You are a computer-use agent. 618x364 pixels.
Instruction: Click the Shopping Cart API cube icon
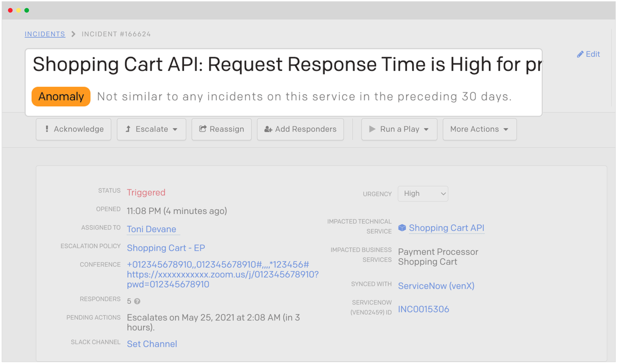pos(402,228)
